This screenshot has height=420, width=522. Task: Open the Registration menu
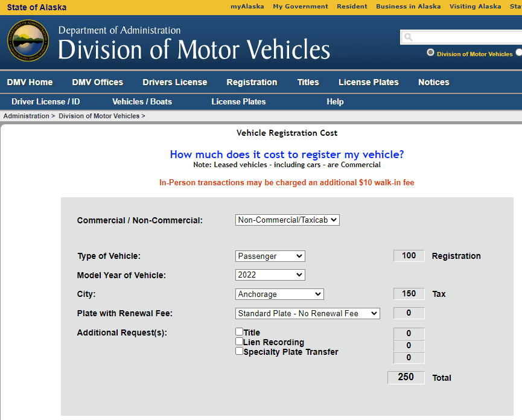click(x=252, y=82)
